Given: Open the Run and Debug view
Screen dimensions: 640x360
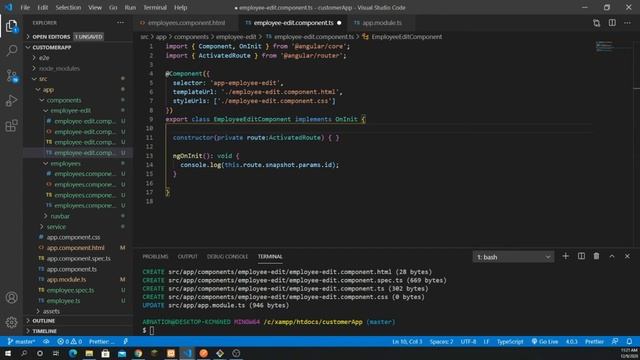Looking at the screenshot, I should [x=11, y=100].
